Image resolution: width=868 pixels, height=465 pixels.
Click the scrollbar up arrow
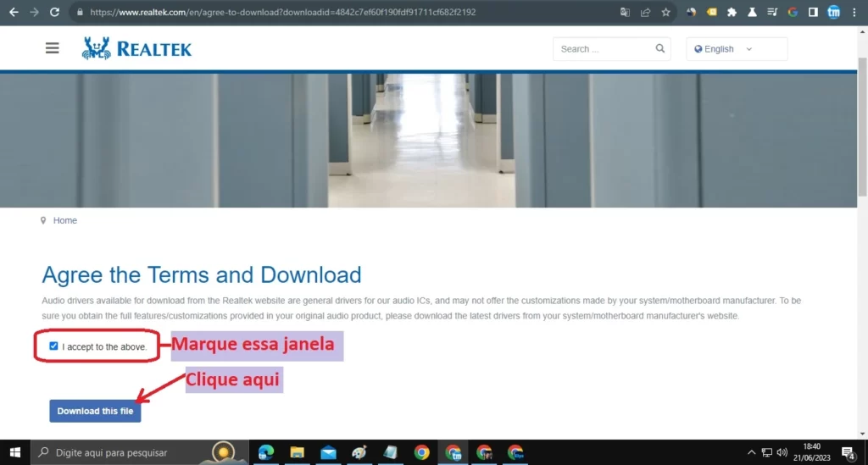862,32
